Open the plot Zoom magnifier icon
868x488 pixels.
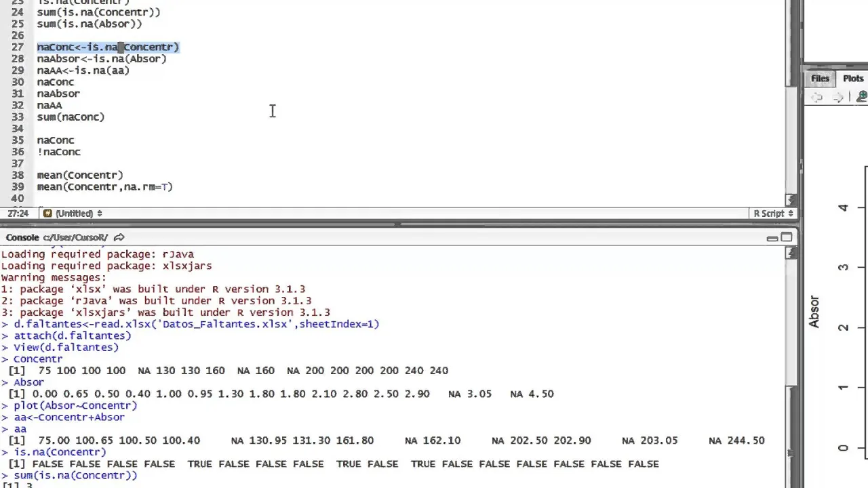[862, 98]
